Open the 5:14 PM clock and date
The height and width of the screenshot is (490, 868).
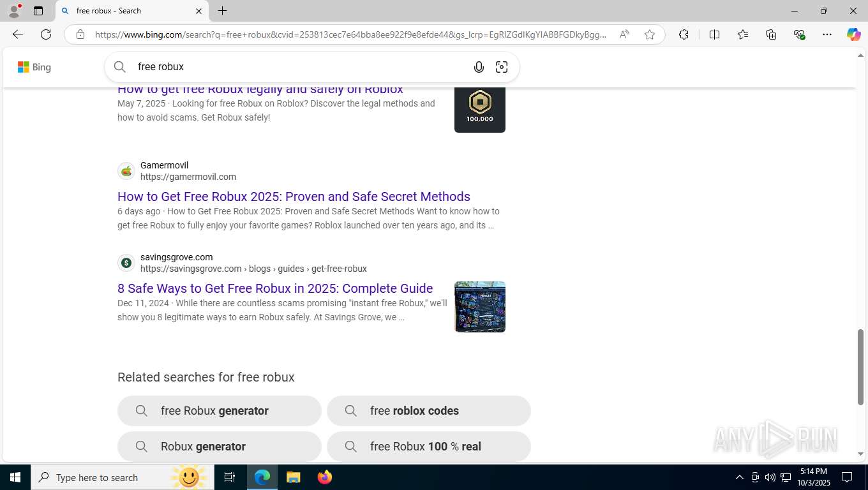[813, 477]
